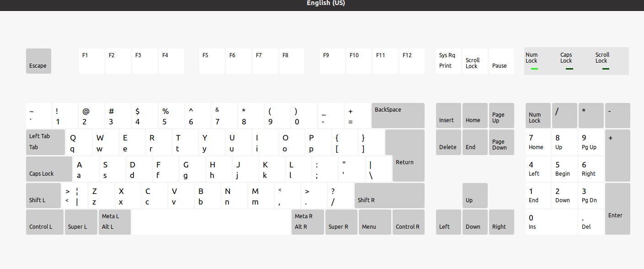This screenshot has height=269, width=644.
Task: Click the Meta L Alt L key
Action: (115, 222)
